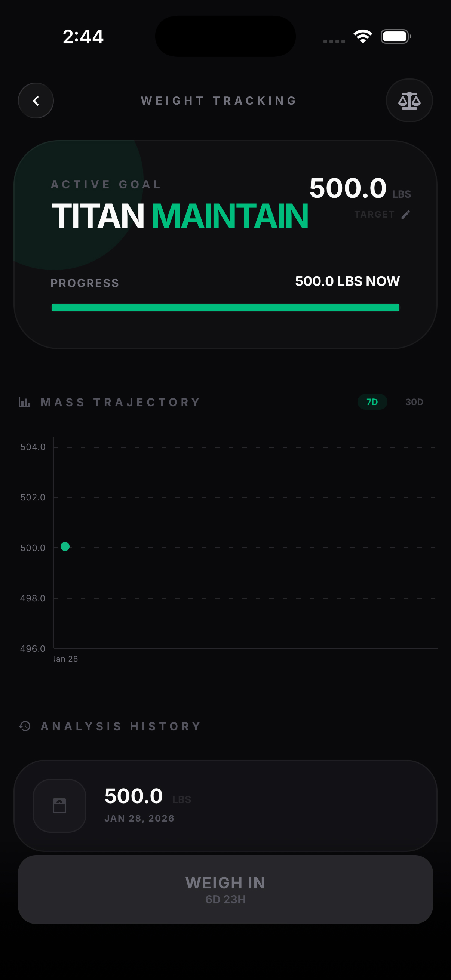Tap the bar chart icon beside Mass Trajectory

pyautogui.click(x=25, y=402)
